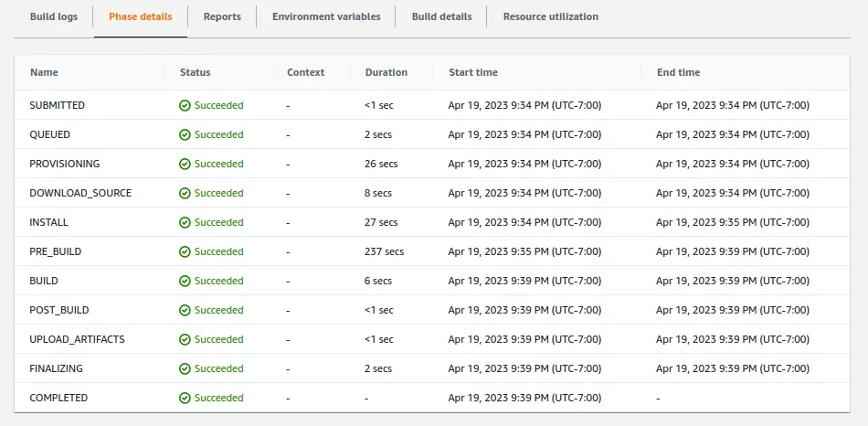Select the Phase details tab
This screenshot has height=426, width=868.
click(x=141, y=16)
